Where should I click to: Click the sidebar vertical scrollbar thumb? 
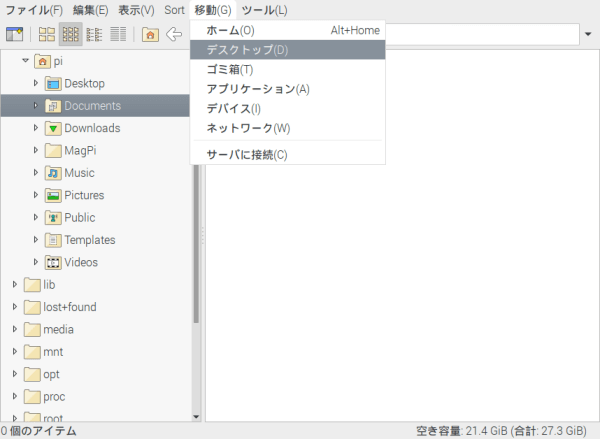coord(196,244)
